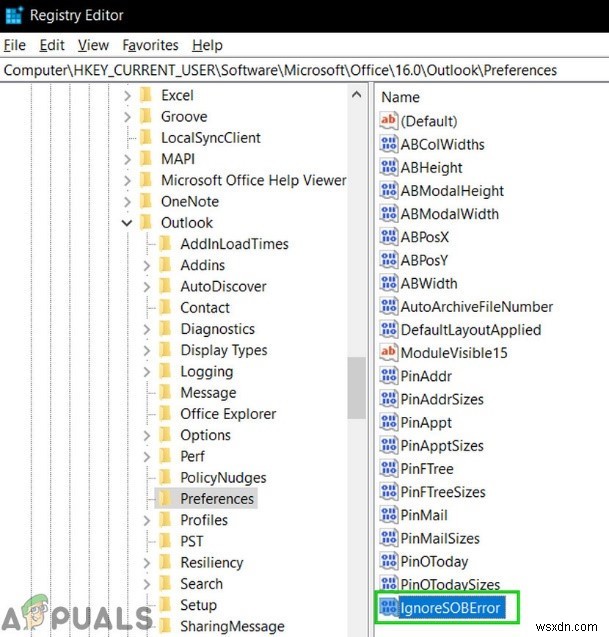Click the ABPosX value icon
The image size is (609, 637).
pos(389,236)
